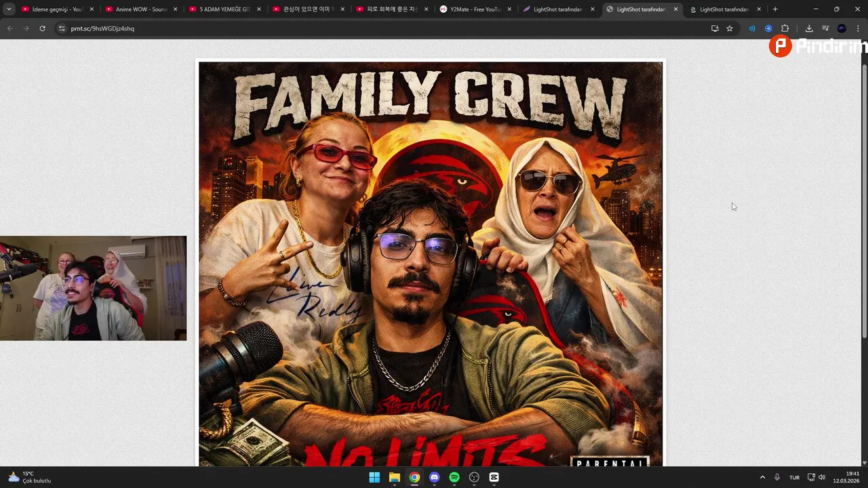Screen dimensions: 868x488
Task: Open the blue circular extension icon
Action: (768, 28)
